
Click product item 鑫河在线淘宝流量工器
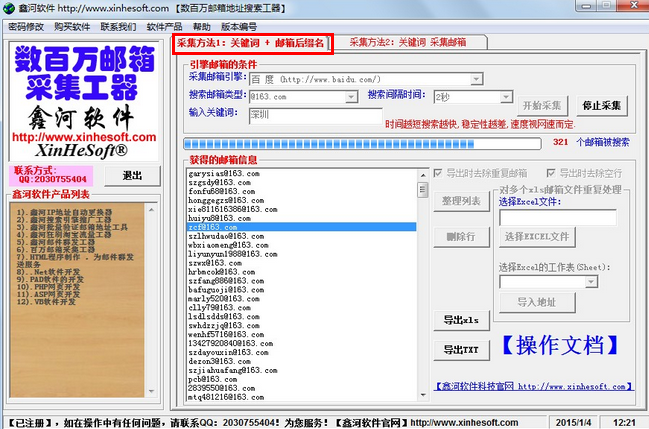pos(64,234)
